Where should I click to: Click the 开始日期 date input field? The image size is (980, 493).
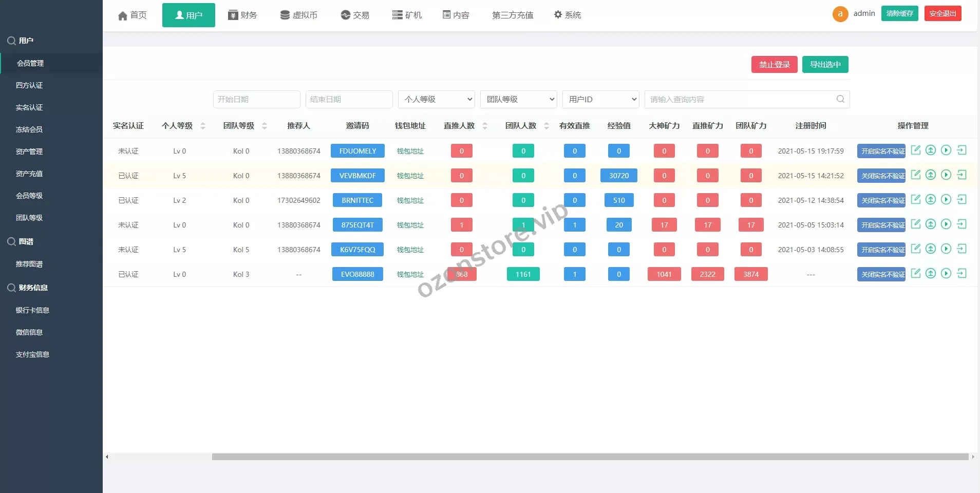coord(256,99)
